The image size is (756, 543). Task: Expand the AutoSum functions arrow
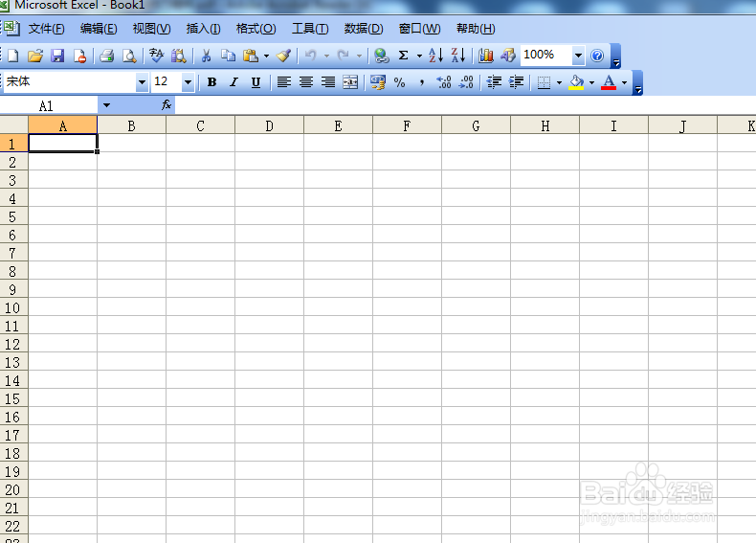tap(419, 56)
